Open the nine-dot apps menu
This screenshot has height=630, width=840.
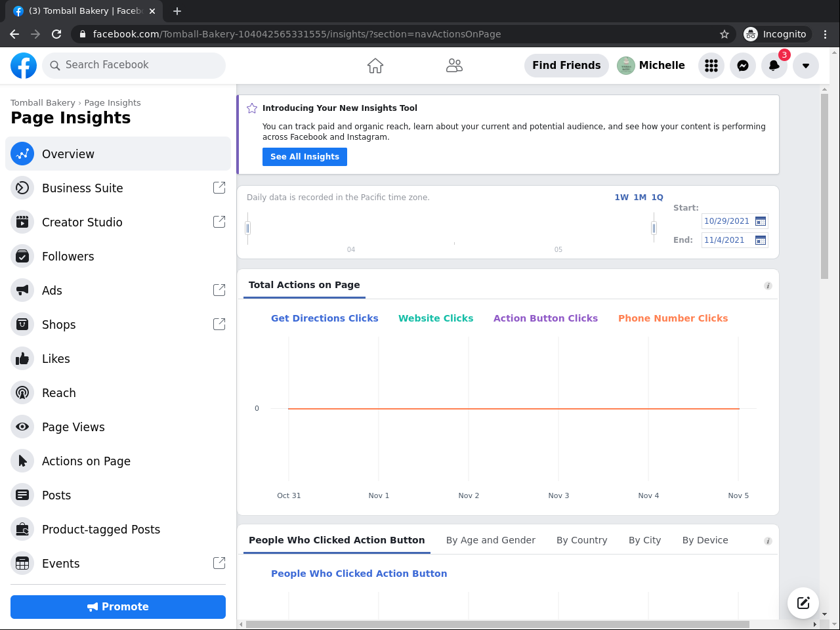(711, 66)
